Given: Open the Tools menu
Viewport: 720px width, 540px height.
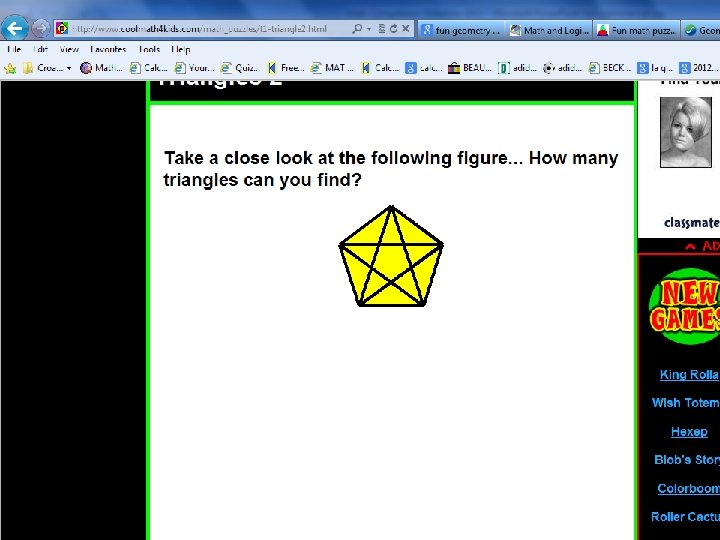Looking at the screenshot, I should 149,49.
